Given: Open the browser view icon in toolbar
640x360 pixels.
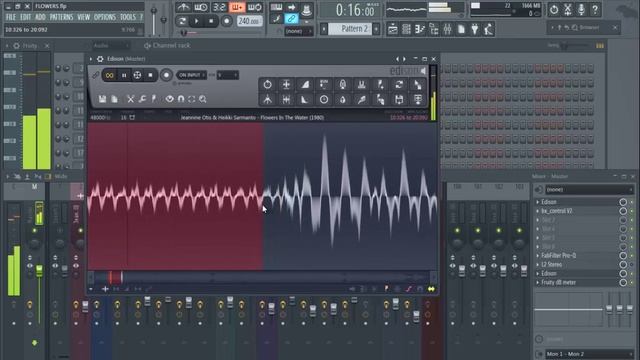Looking at the screenshot, I should click(x=433, y=29).
